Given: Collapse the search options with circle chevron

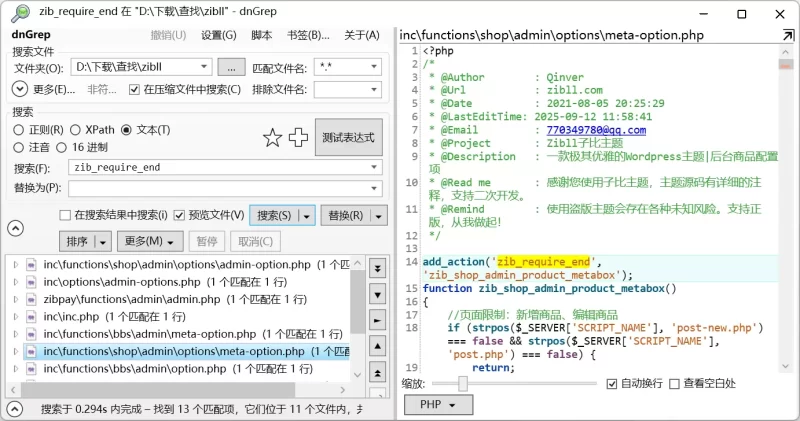Looking at the screenshot, I should coord(16,228).
